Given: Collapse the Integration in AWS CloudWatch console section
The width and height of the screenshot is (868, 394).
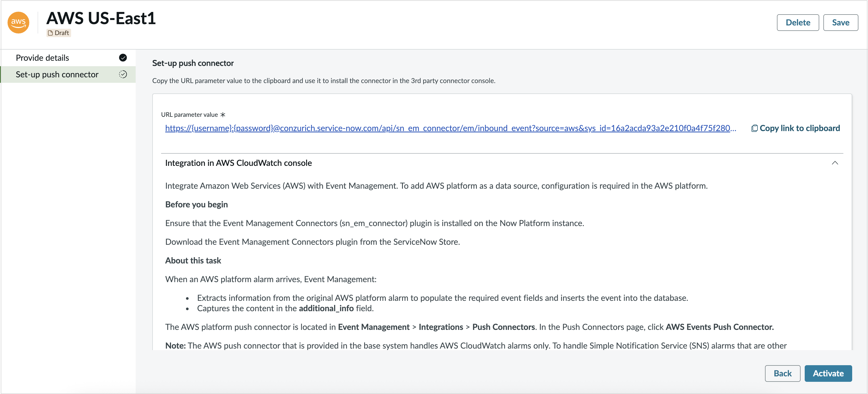Looking at the screenshot, I should point(835,163).
